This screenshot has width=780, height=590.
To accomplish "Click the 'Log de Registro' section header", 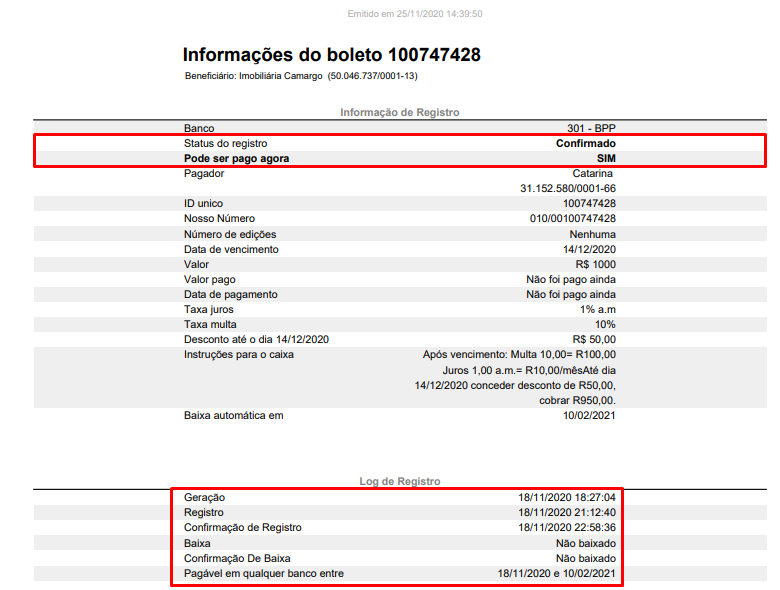I will tap(399, 482).
